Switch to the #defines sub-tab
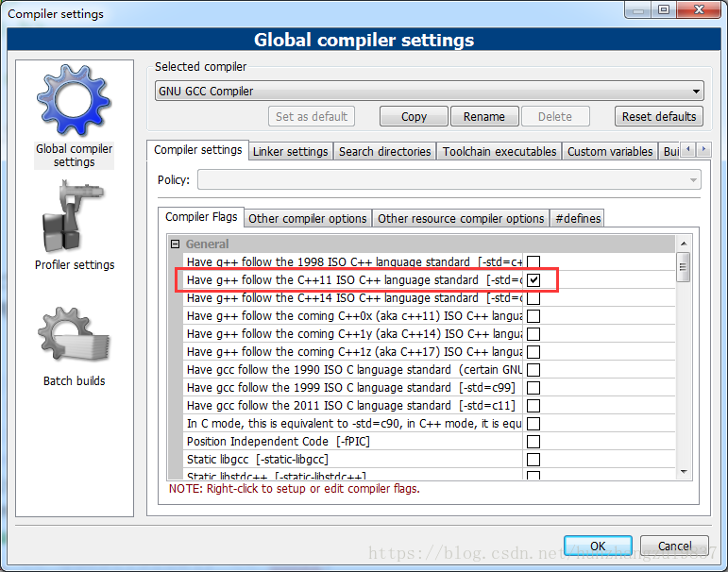This screenshot has height=572, width=728. (x=578, y=218)
